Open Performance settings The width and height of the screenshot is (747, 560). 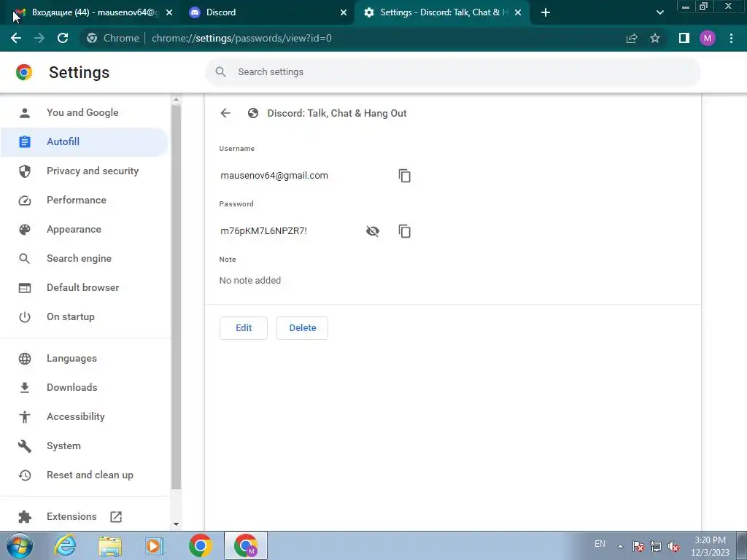[84, 200]
